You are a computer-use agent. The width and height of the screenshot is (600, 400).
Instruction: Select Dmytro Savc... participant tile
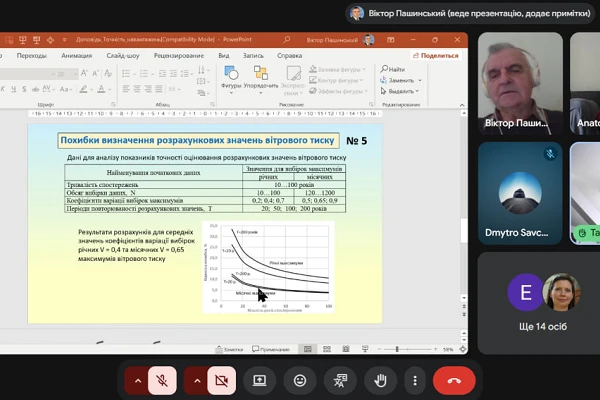click(x=520, y=193)
